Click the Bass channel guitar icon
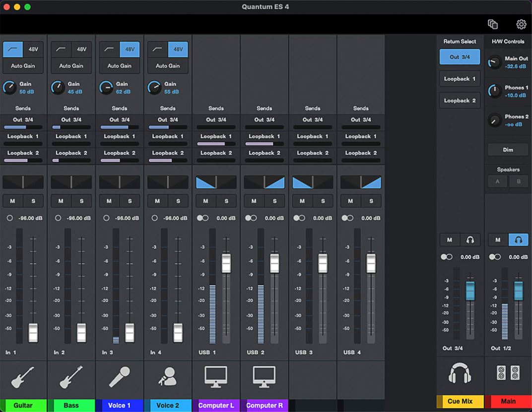The height and width of the screenshot is (412, 532). pyautogui.click(x=71, y=377)
